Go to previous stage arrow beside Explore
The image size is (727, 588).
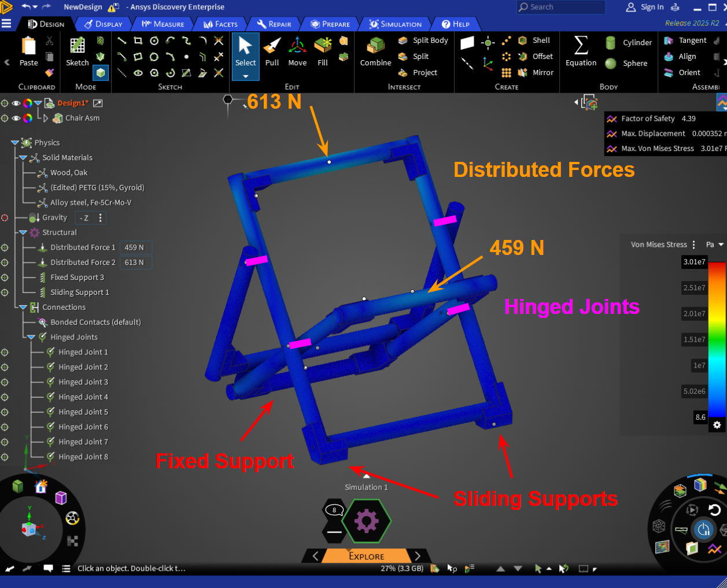316,556
